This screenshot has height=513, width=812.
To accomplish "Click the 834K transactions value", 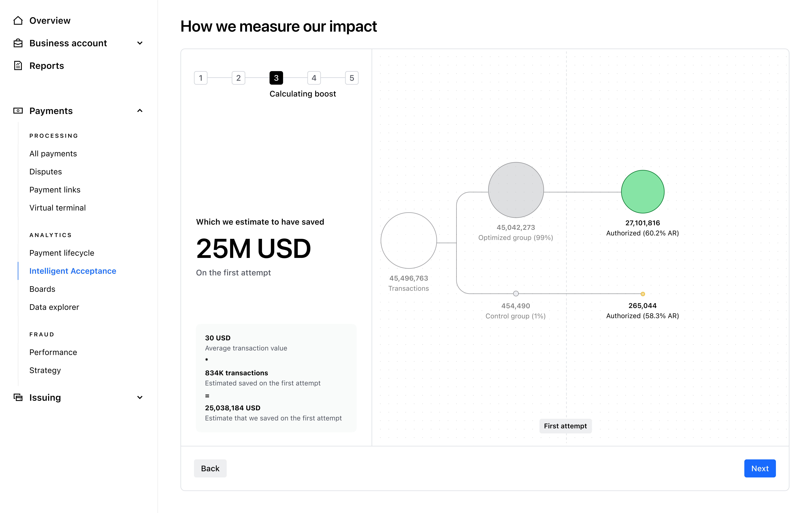I will click(236, 373).
